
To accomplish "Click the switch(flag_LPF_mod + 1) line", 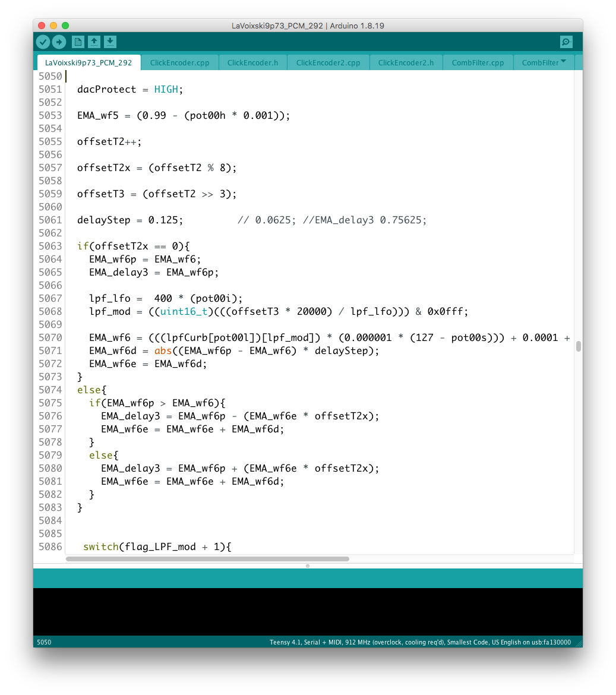I will 157,546.
